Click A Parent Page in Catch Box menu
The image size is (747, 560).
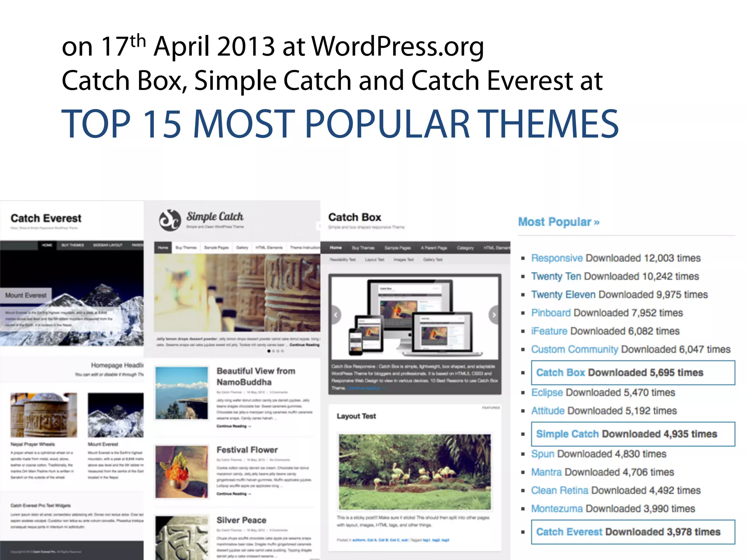click(434, 248)
